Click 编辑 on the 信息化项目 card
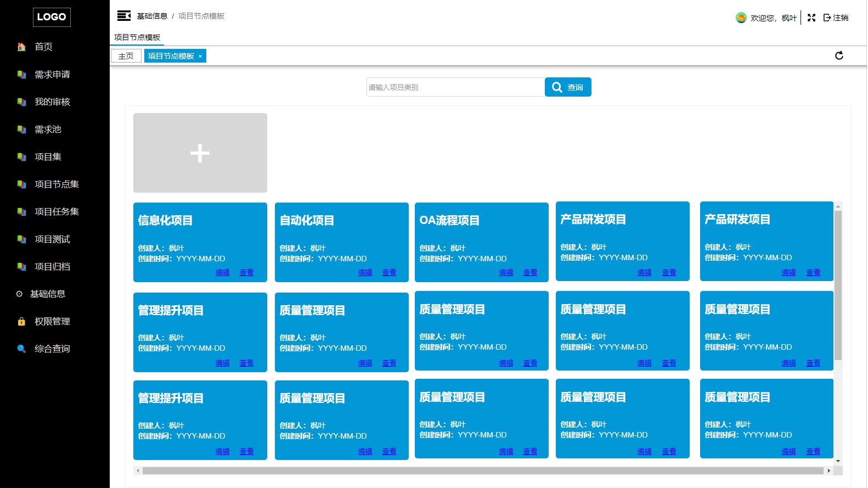The width and height of the screenshot is (868, 488). click(x=222, y=272)
